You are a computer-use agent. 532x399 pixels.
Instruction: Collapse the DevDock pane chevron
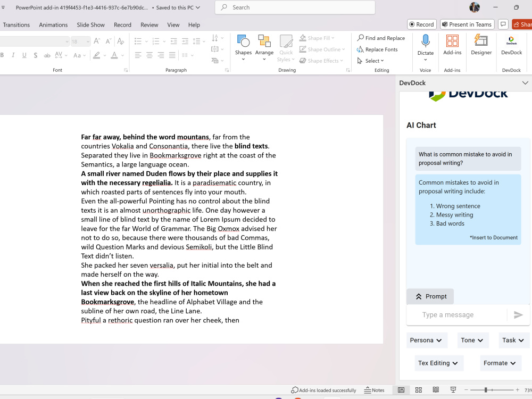coord(525,83)
